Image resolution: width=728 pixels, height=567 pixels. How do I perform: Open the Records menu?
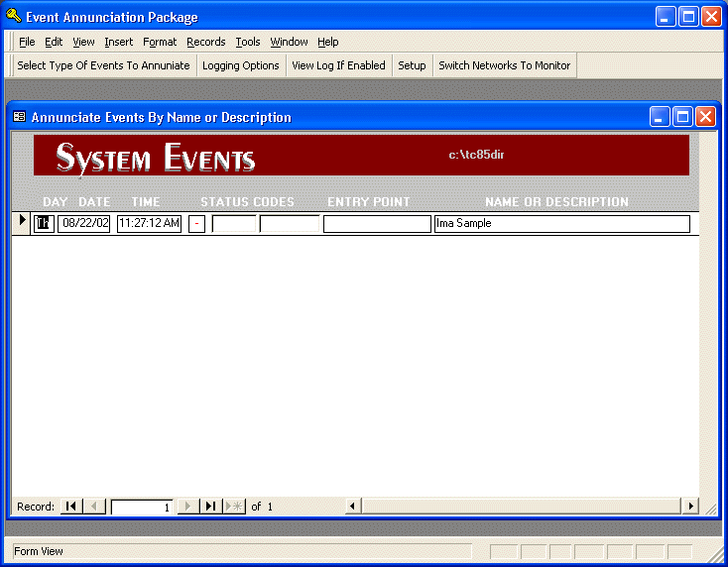coord(206,42)
